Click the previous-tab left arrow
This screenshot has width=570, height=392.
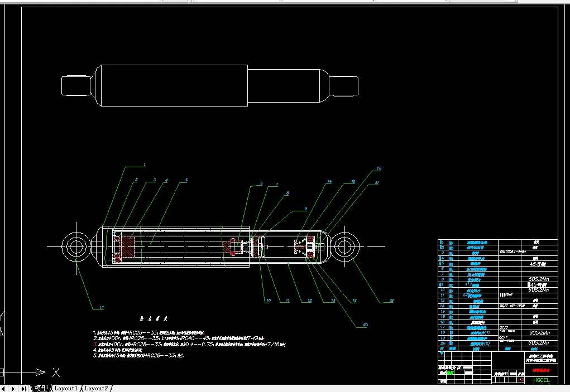point(4,389)
